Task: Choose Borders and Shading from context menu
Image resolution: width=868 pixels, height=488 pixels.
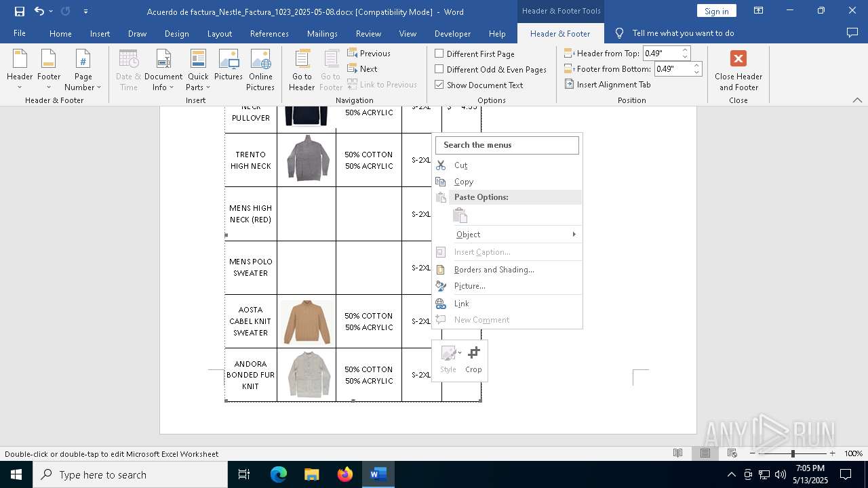Action: (x=507, y=269)
